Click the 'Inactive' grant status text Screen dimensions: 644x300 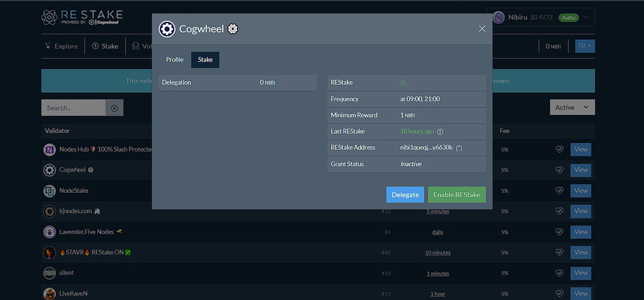coord(411,164)
